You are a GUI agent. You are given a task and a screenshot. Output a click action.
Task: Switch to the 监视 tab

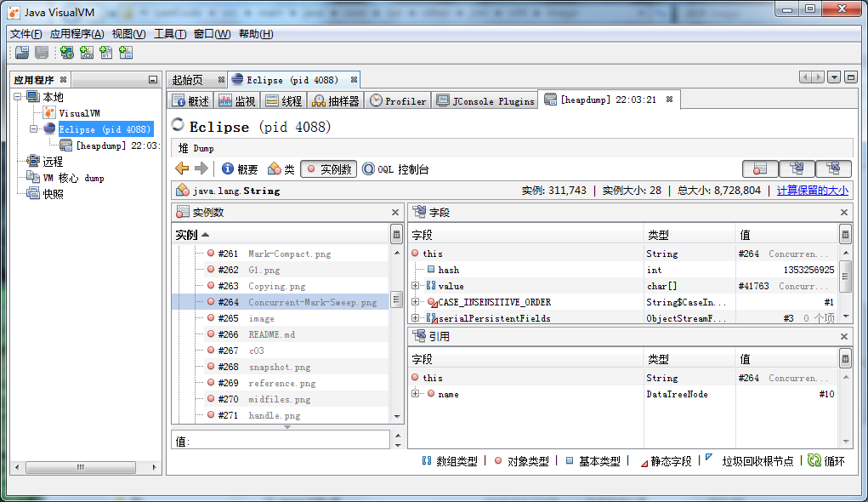click(237, 101)
